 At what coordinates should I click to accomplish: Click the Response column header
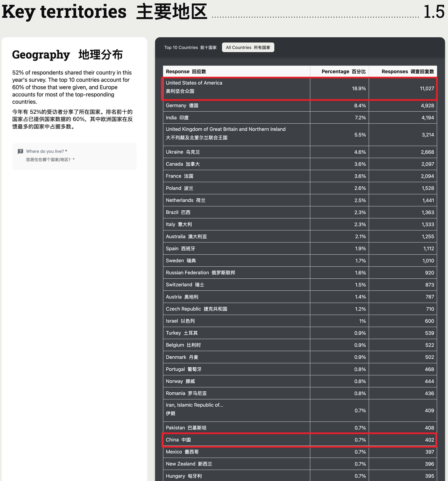(186, 71)
